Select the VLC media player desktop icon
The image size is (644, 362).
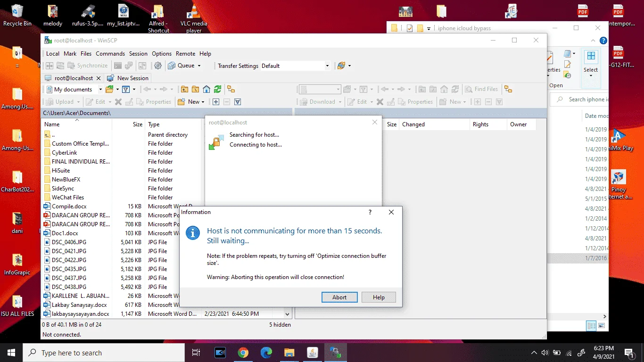[193, 19]
